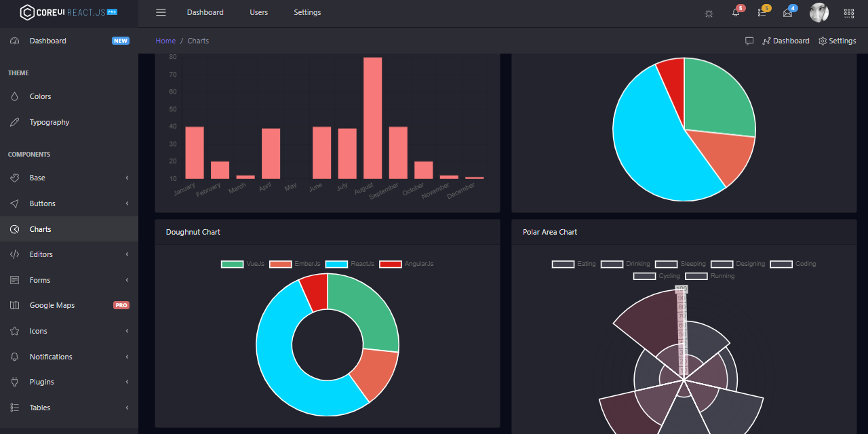Select Charts in the sidebar
The width and height of the screenshot is (868, 434).
pyautogui.click(x=69, y=229)
